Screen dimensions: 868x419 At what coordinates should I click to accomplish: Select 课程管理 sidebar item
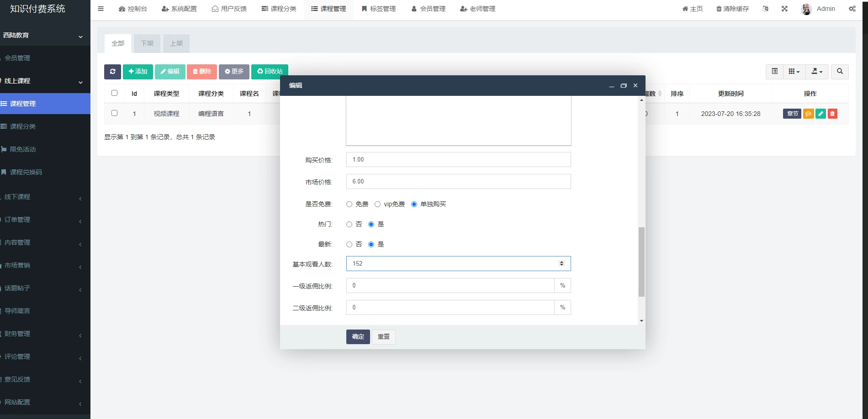click(45, 104)
